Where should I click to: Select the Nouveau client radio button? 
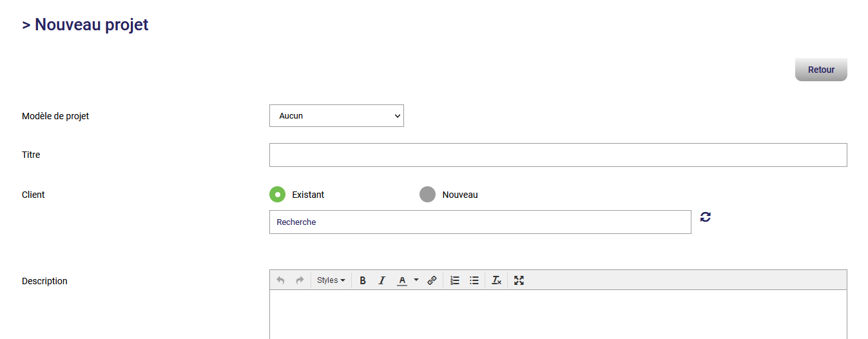point(427,194)
